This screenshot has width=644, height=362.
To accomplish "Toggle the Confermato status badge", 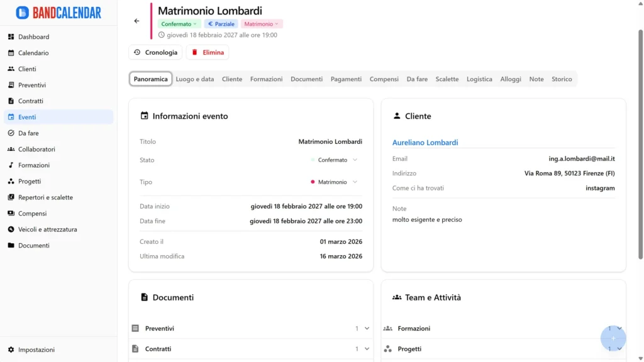I will pyautogui.click(x=179, y=23).
